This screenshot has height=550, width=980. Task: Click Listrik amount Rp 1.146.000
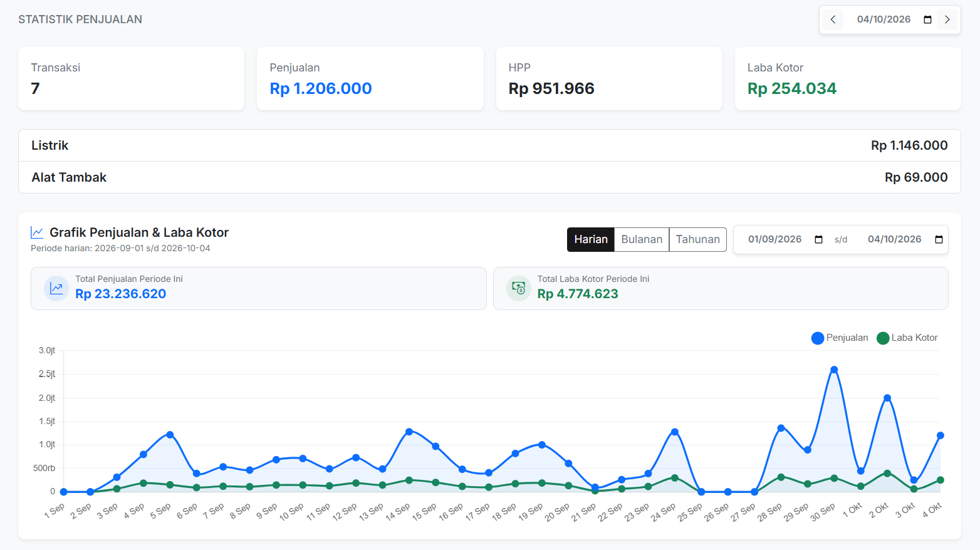[x=909, y=145]
